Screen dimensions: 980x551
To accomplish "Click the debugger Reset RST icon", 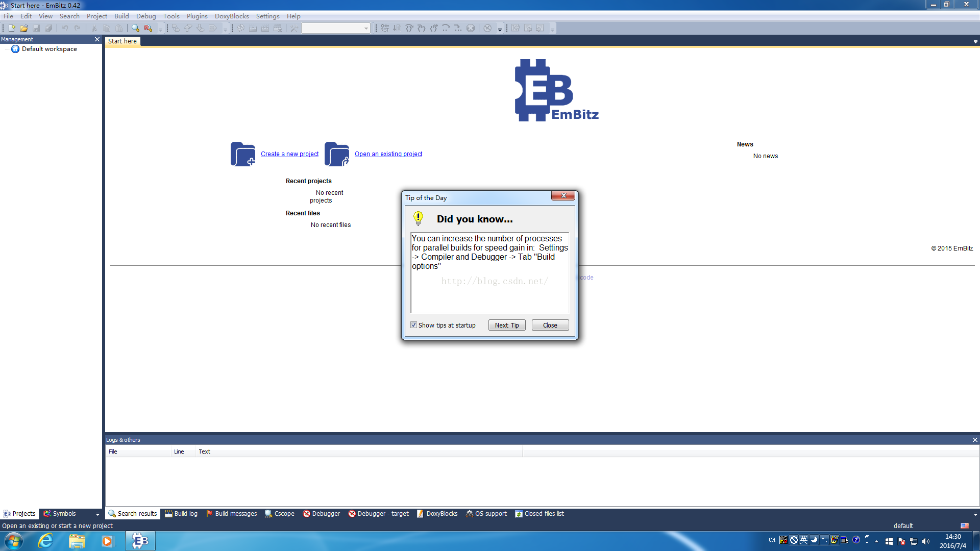I will [384, 28].
